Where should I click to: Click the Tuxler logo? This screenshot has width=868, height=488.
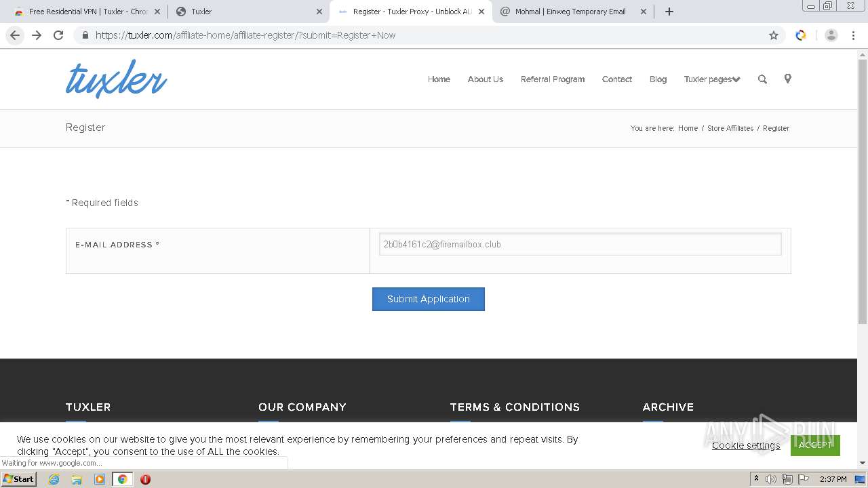pos(117,79)
